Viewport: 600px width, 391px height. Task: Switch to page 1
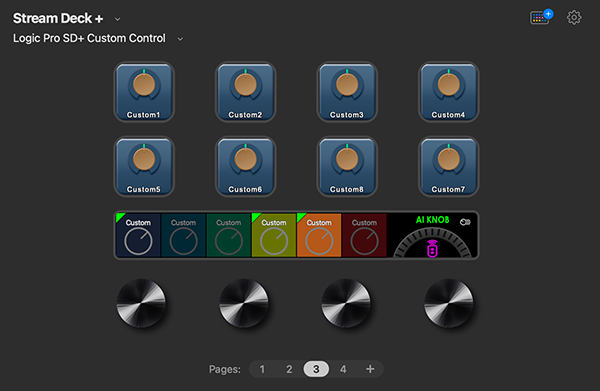[262, 369]
